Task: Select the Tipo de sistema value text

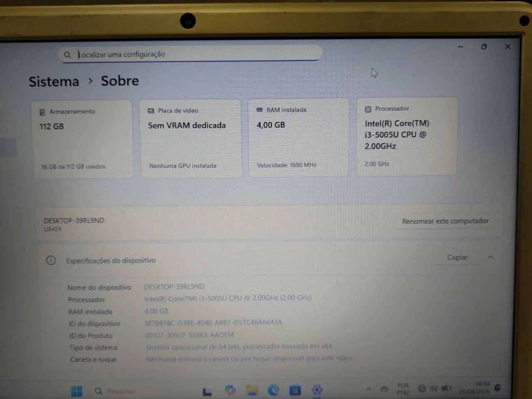Action: click(239, 346)
